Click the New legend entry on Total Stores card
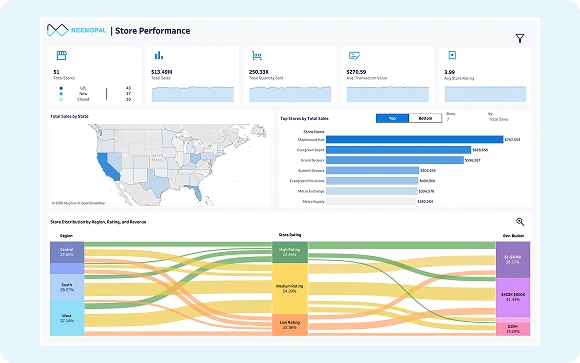 tap(83, 94)
